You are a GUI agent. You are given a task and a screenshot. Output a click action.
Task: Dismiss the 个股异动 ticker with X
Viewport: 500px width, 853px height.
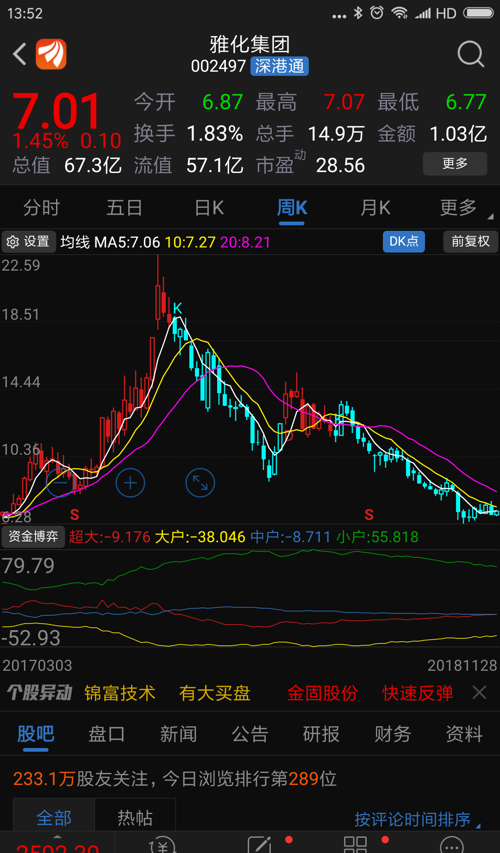coord(479,693)
